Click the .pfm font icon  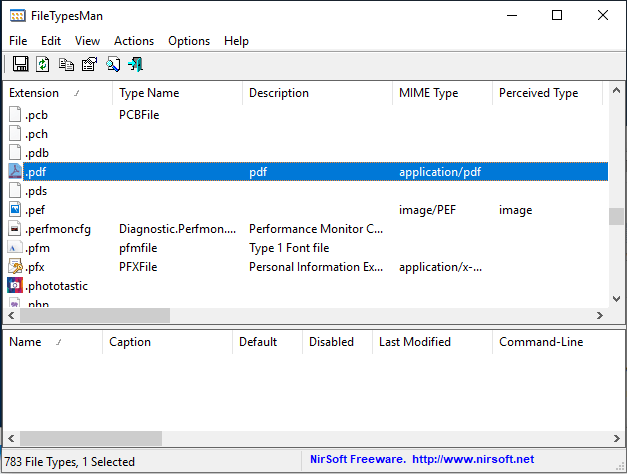pos(15,248)
